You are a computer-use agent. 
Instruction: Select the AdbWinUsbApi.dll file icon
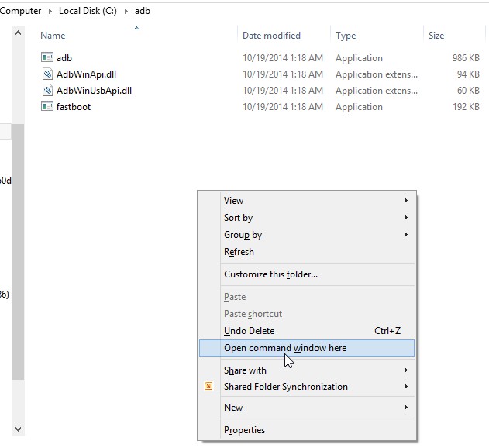[x=46, y=91]
